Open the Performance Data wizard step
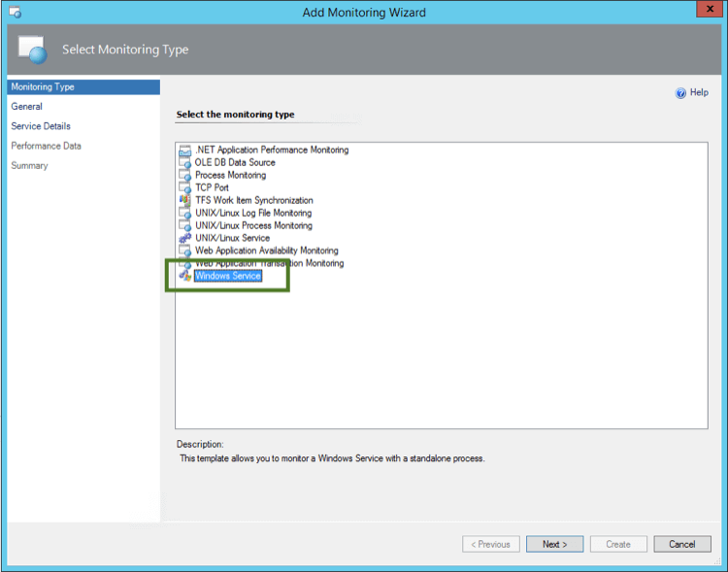728x572 pixels. pyautogui.click(x=46, y=146)
